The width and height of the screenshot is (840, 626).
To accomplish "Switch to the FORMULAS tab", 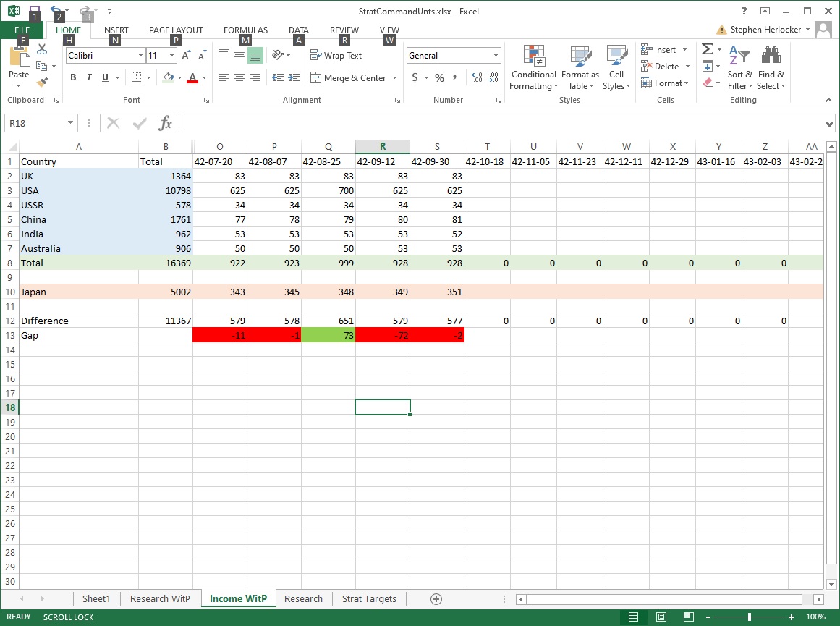I will (x=245, y=30).
